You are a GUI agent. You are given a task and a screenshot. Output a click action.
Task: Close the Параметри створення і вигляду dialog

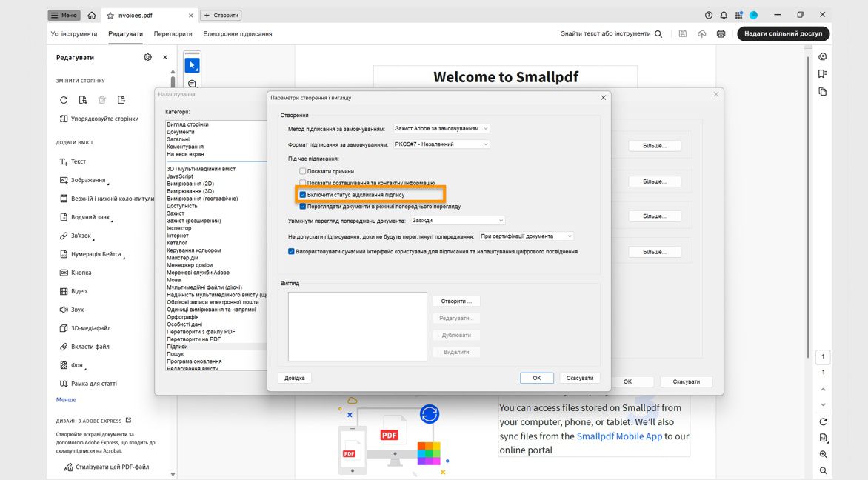604,98
